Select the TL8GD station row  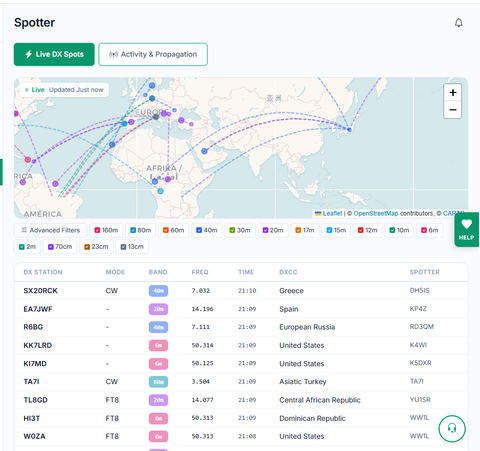(241, 400)
